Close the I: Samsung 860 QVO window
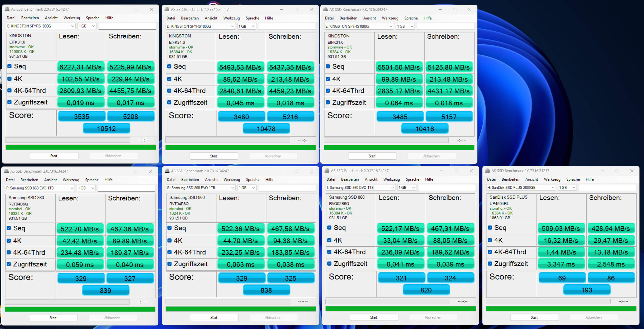Screen dimensions: 644x329 [x=471, y=171]
